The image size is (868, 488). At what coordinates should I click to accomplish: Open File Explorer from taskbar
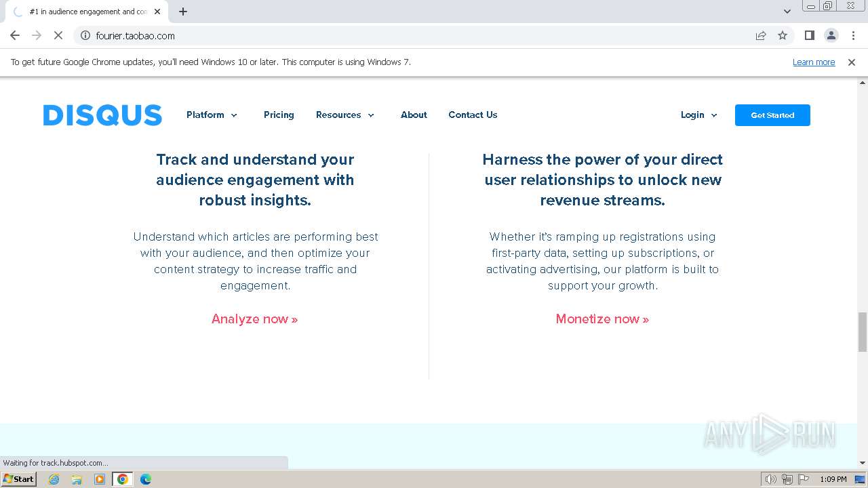coord(77,479)
